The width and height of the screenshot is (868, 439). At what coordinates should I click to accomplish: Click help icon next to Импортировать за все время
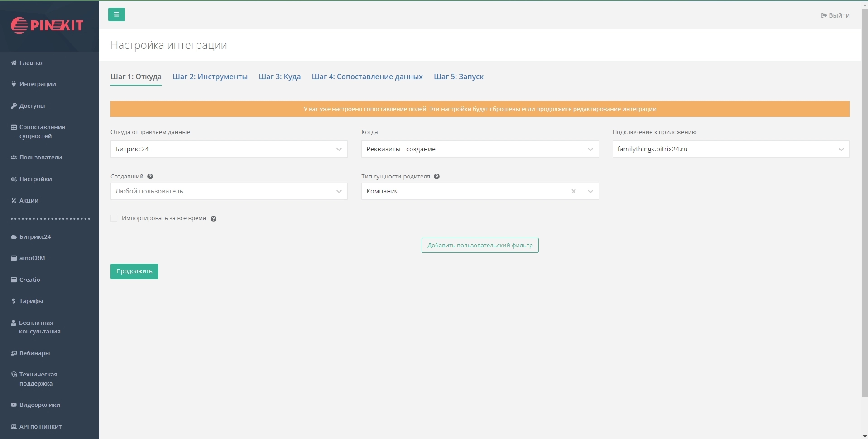213,219
